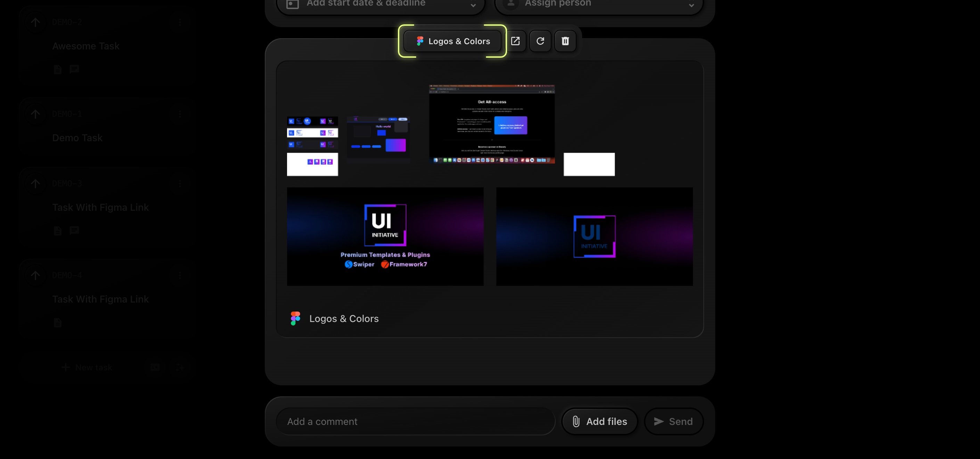Open the Hello world thumbnail

[x=378, y=140]
